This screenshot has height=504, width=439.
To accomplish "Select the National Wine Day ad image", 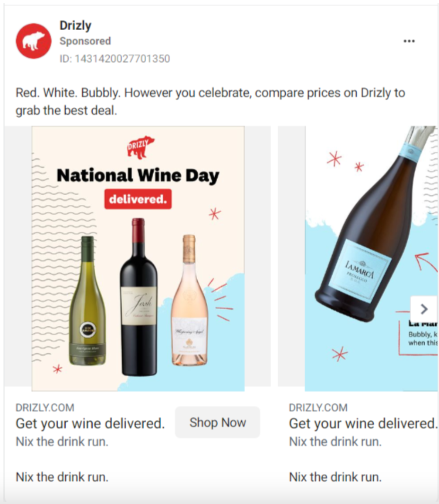I will pos(138,259).
